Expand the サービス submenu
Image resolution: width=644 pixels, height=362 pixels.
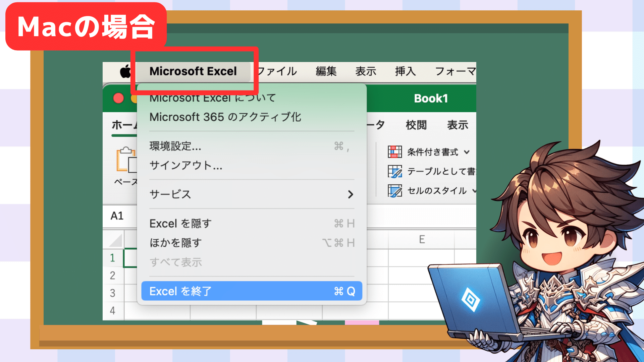tap(252, 194)
